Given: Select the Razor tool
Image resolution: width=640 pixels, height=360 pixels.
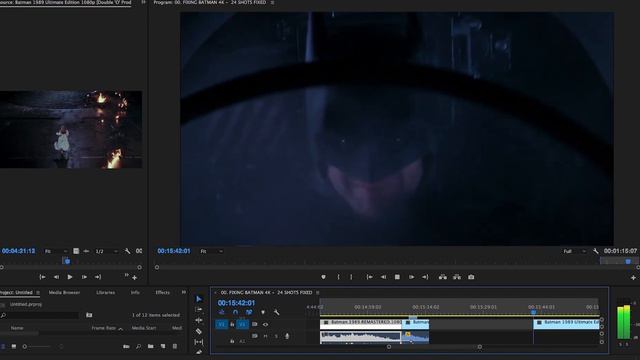Looking at the screenshot, I should pos(199,331).
